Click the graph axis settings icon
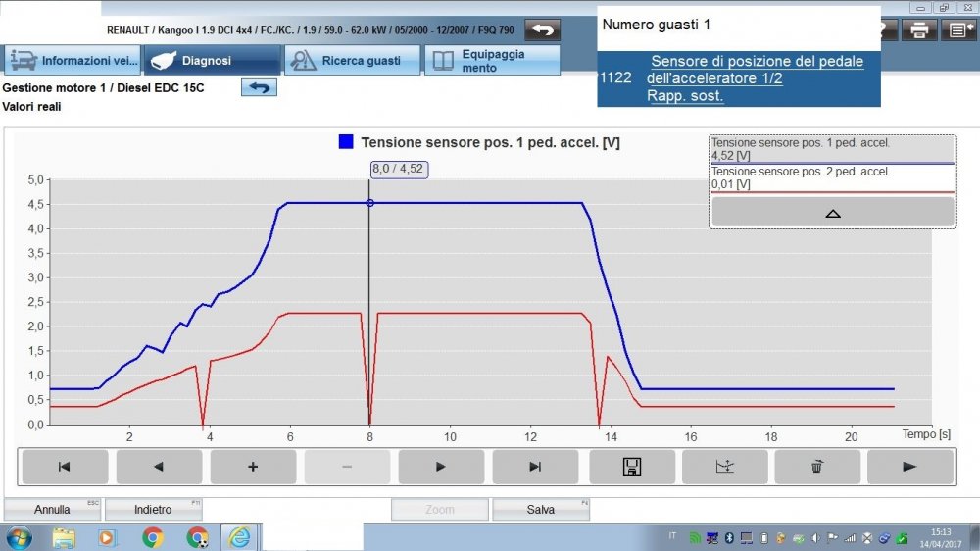Viewport: 980px width, 551px height. 725,467
